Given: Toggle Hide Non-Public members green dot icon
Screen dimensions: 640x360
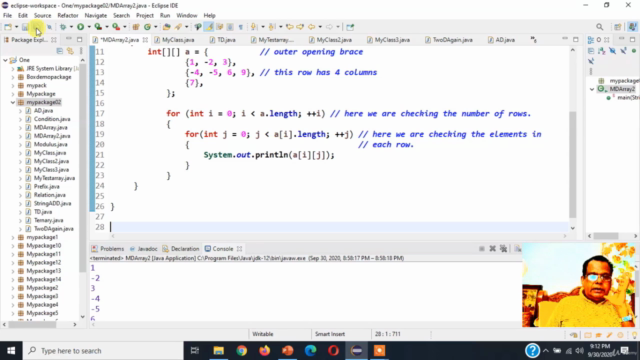Looking at the screenshot, I should (x=634, y=51).
